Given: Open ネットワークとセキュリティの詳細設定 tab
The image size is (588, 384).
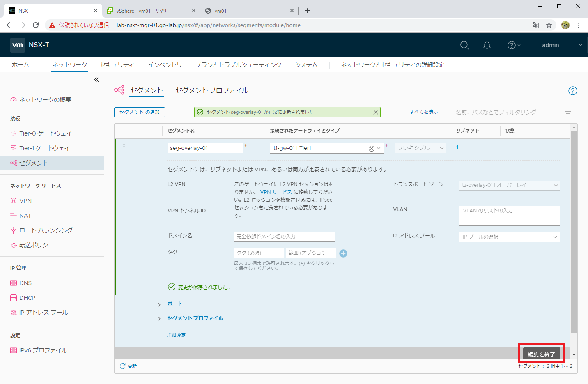Looking at the screenshot, I should (393, 65).
